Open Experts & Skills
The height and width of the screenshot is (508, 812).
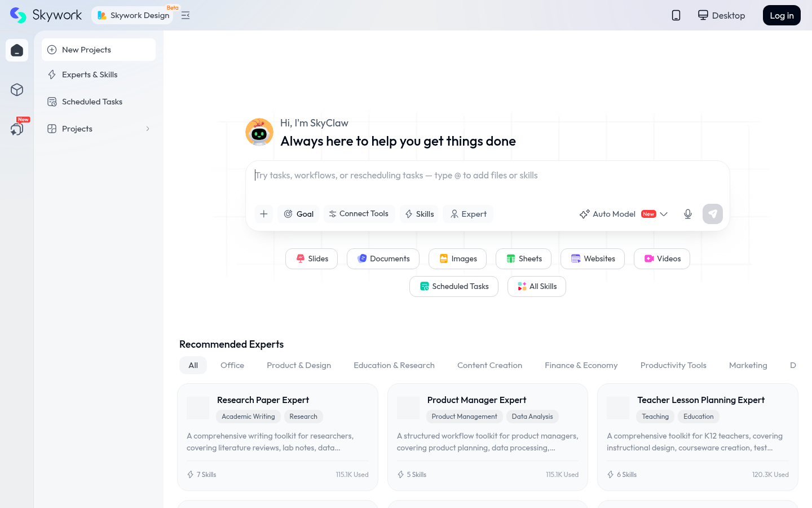tap(99, 75)
